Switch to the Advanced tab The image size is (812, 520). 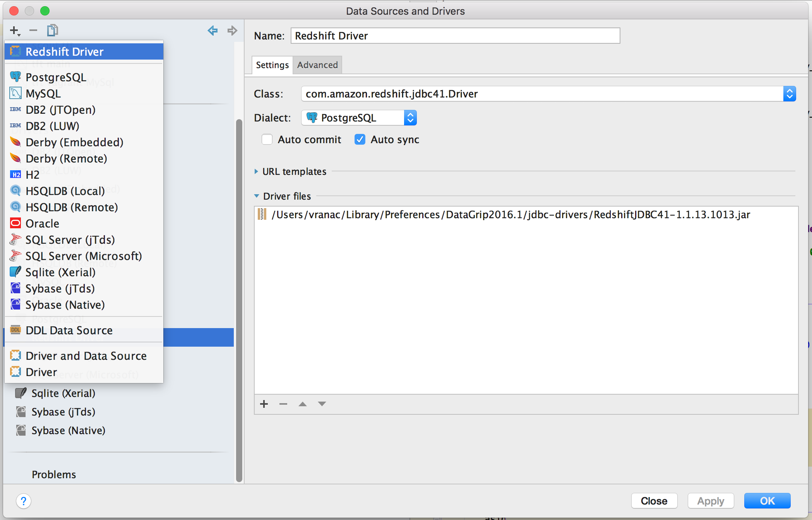pyautogui.click(x=317, y=65)
